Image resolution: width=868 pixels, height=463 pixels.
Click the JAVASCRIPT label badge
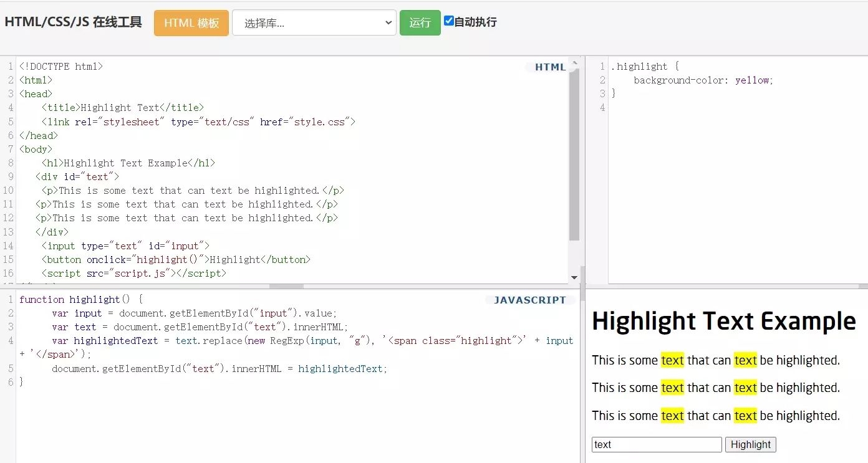pos(530,300)
